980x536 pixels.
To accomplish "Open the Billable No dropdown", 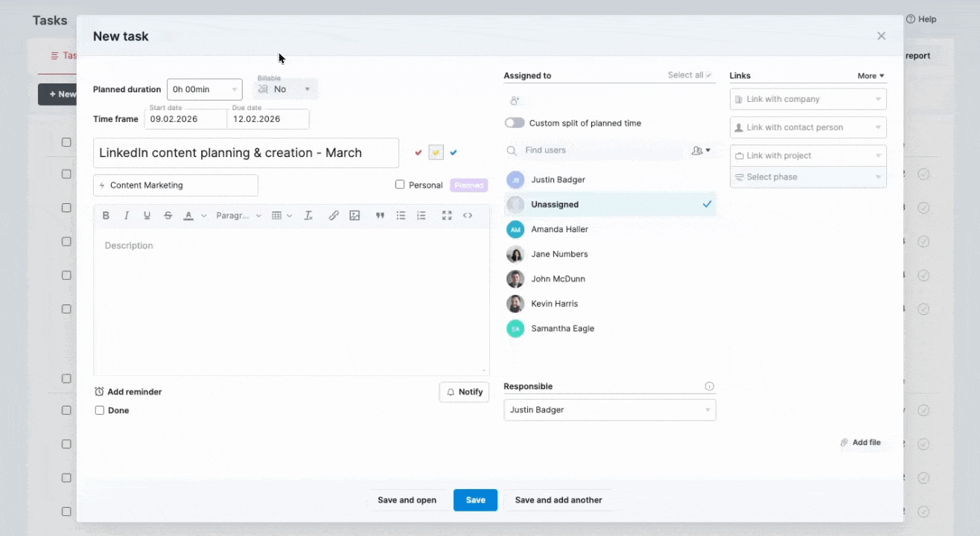I will (x=285, y=89).
